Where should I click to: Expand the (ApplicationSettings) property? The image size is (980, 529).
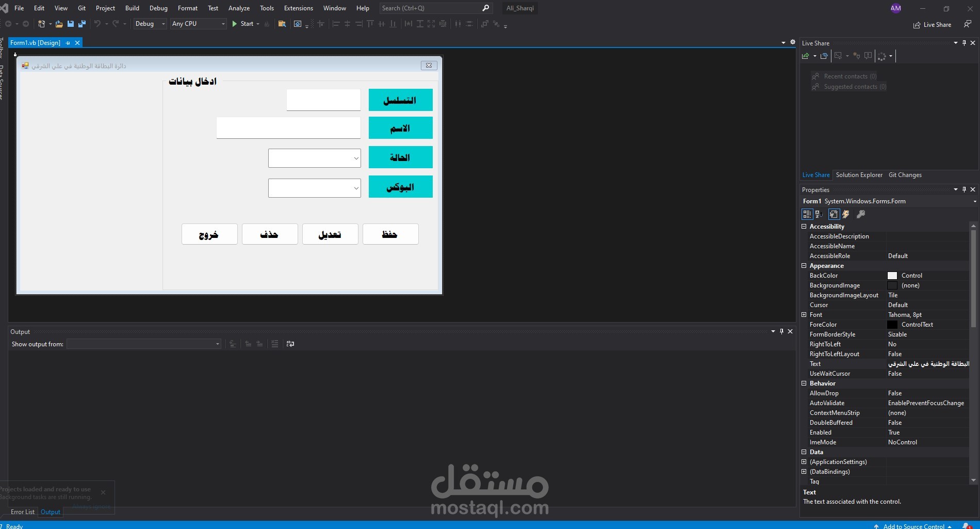click(804, 461)
